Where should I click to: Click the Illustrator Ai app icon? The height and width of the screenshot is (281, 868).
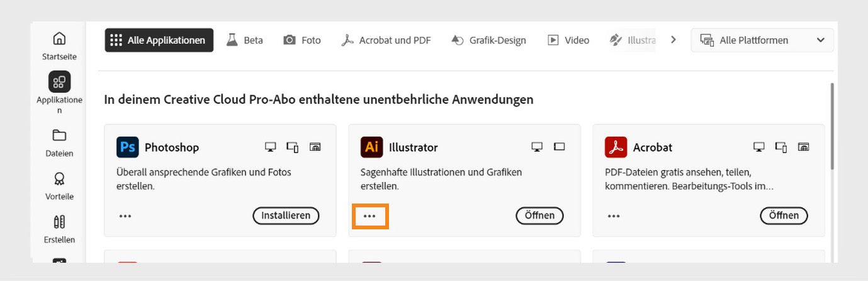pos(371,147)
